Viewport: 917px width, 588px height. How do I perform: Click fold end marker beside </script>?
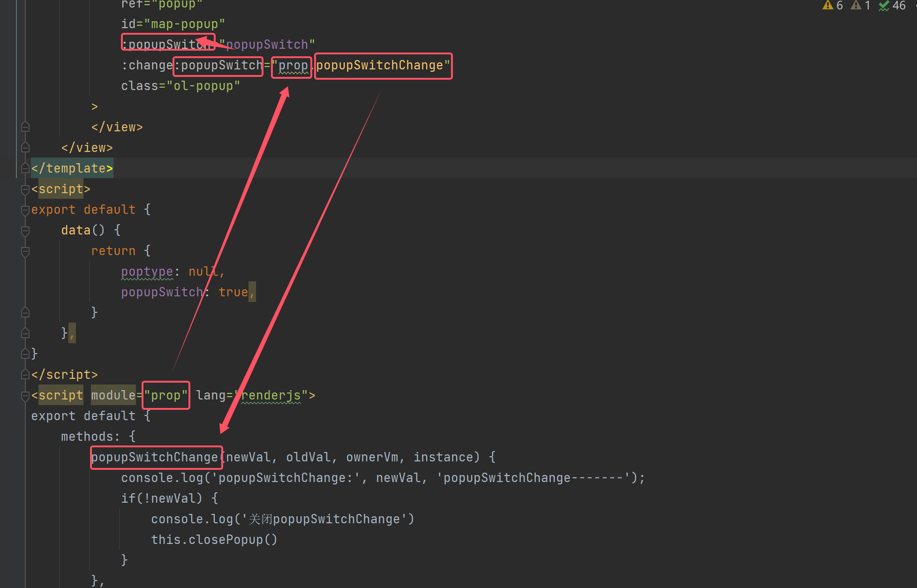pos(25,375)
